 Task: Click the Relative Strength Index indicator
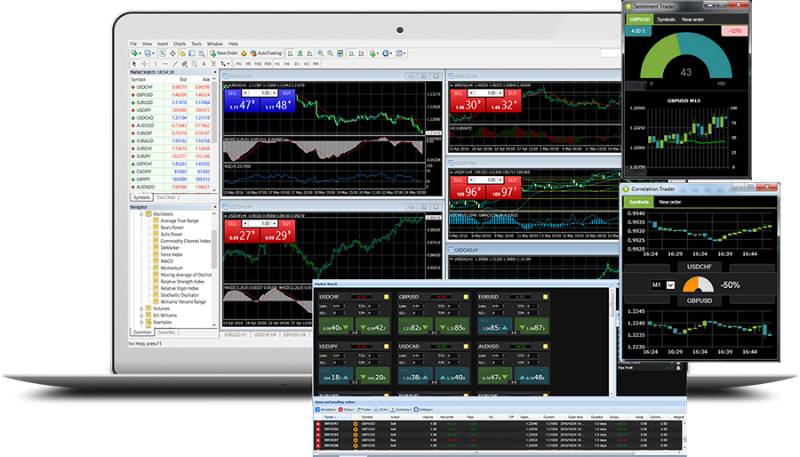(x=181, y=282)
